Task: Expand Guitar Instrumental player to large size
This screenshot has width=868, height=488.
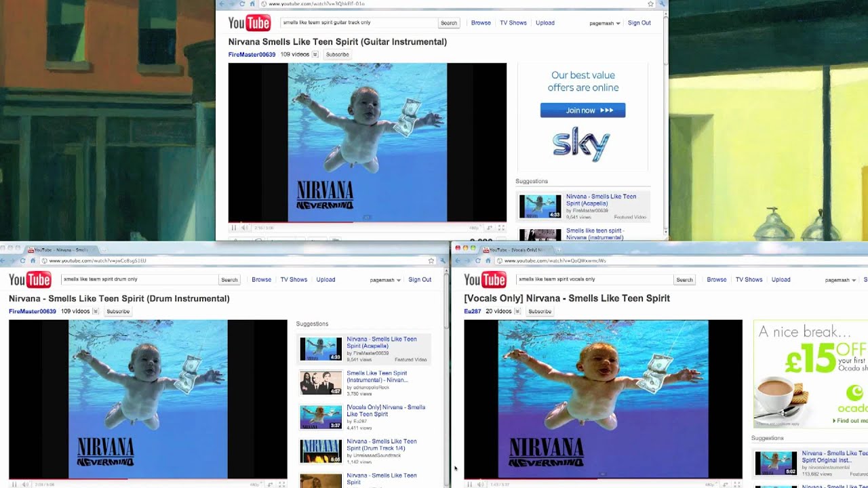Action: pyautogui.click(x=490, y=228)
